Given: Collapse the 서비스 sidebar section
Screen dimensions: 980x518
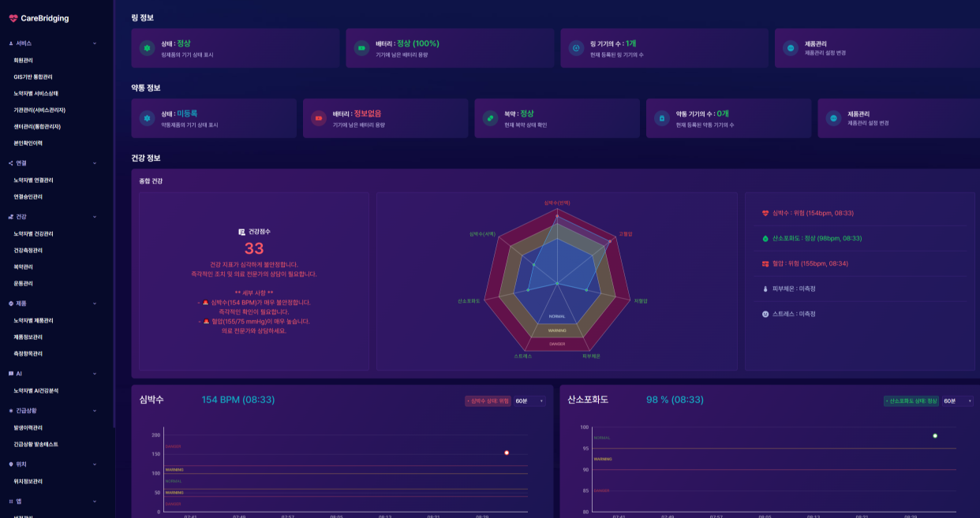Looking at the screenshot, I should click(x=95, y=43).
